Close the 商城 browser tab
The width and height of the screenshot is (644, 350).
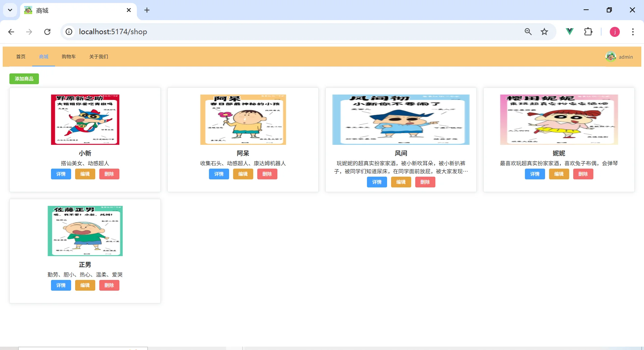click(129, 10)
